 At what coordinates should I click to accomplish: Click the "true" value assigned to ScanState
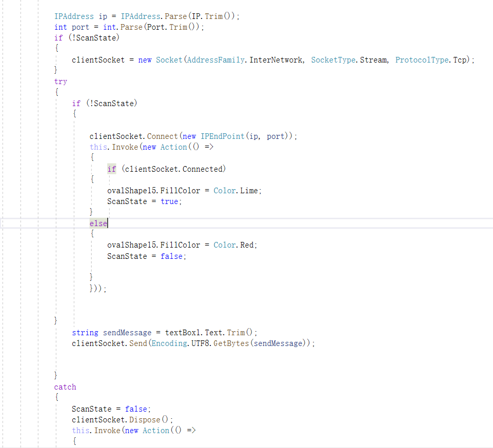point(170,201)
